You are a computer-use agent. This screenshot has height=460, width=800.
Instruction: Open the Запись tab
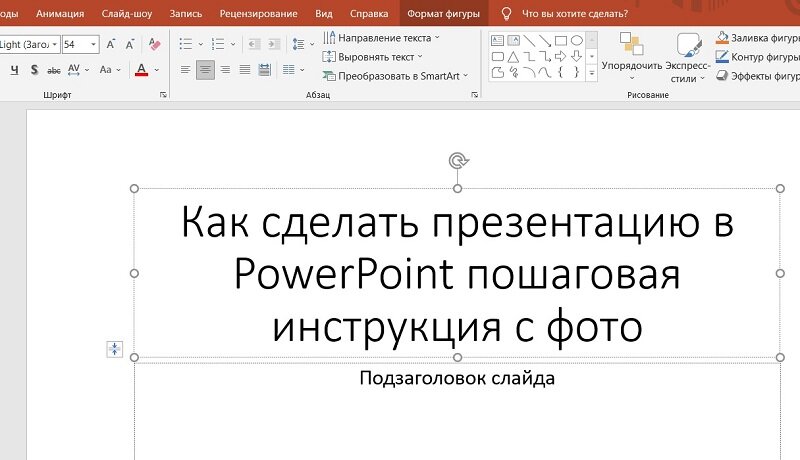pyautogui.click(x=186, y=14)
